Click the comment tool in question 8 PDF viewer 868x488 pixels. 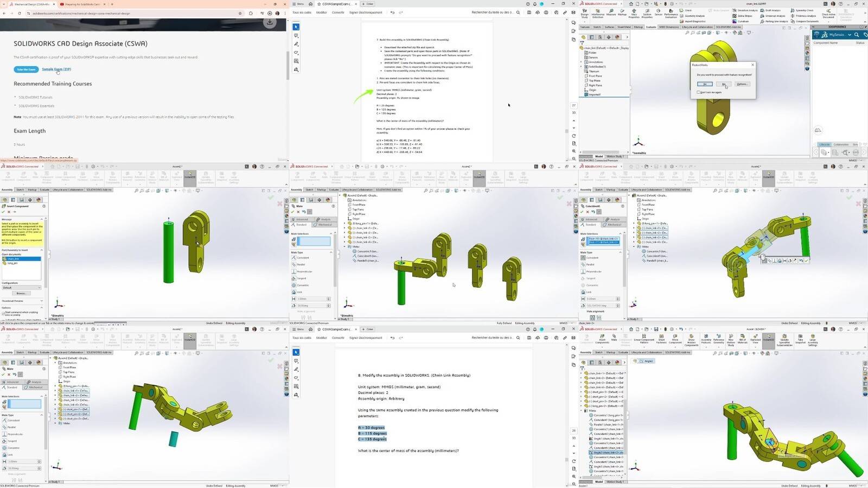[296, 361]
